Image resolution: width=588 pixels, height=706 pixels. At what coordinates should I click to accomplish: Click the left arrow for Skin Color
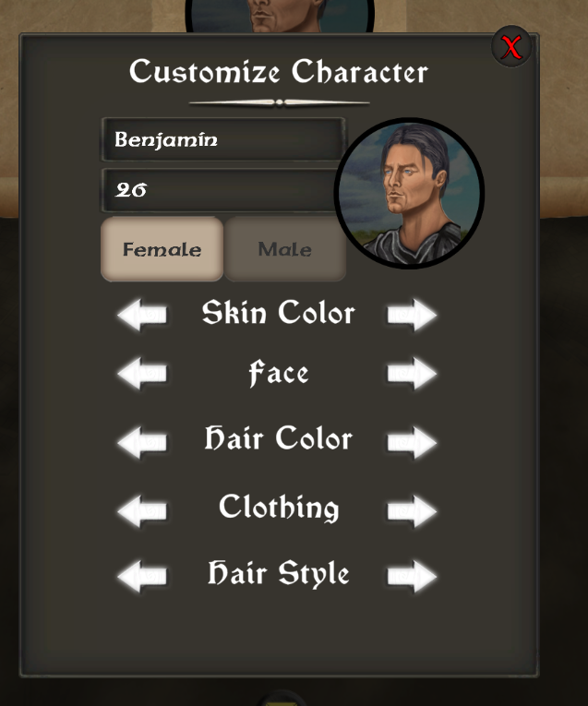click(x=142, y=315)
